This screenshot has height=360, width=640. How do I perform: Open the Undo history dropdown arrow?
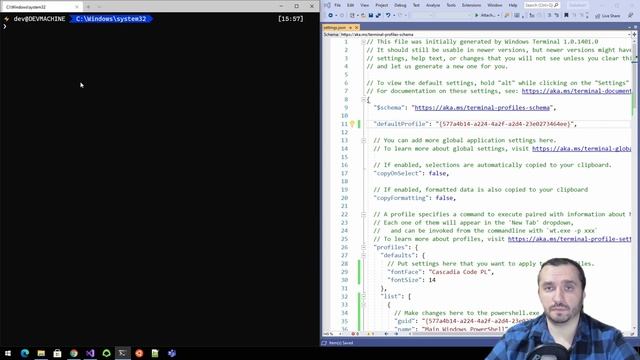point(394,16)
